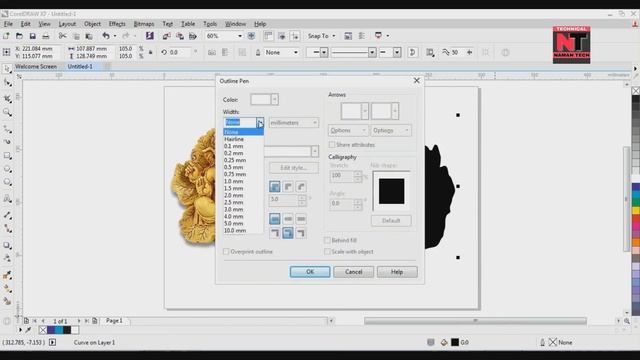Select the Freehand tool
Viewport: 640px width, 360px height.
coord(7,129)
